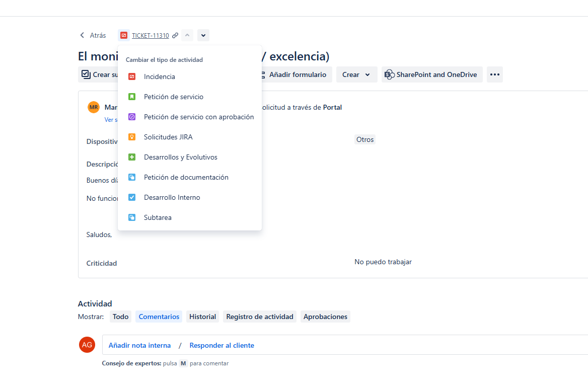This screenshot has width=588, height=390.
Task: Click the Subtarea type icon
Action: click(132, 217)
